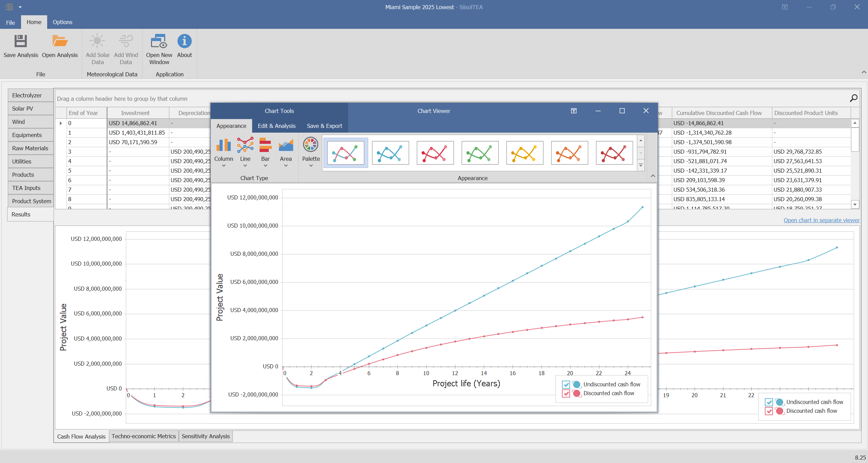Switch to the Options ribbon tab
This screenshot has width=868, height=463.
pos(62,22)
